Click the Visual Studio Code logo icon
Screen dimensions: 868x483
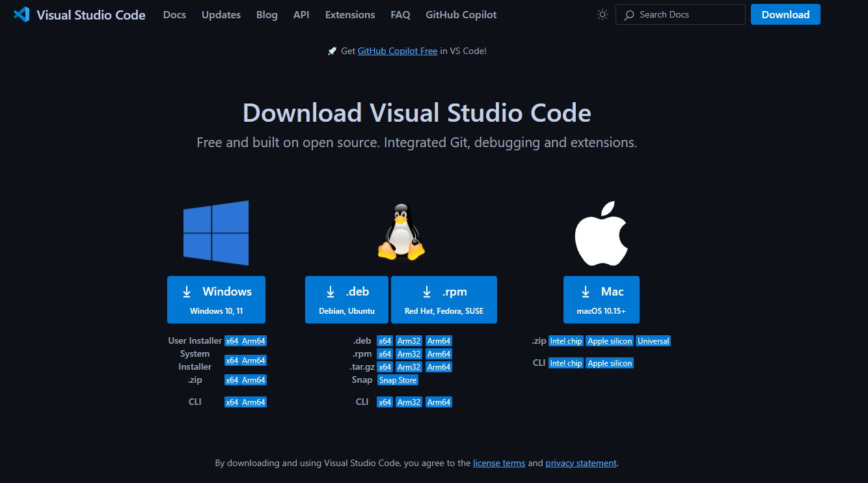pyautogui.click(x=21, y=14)
